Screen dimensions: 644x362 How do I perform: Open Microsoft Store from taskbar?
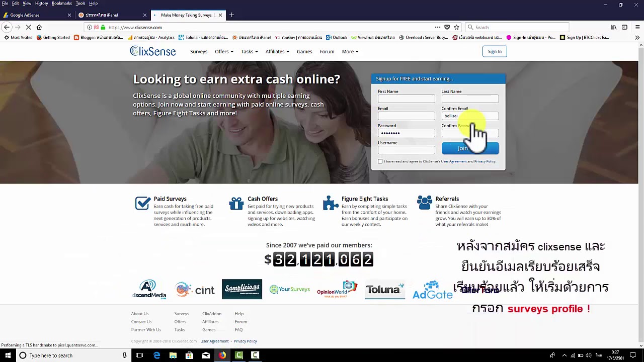(x=189, y=355)
